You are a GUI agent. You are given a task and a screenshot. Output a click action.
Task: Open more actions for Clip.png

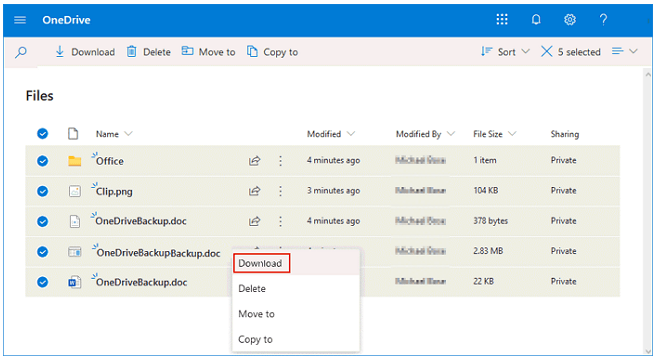[280, 191]
